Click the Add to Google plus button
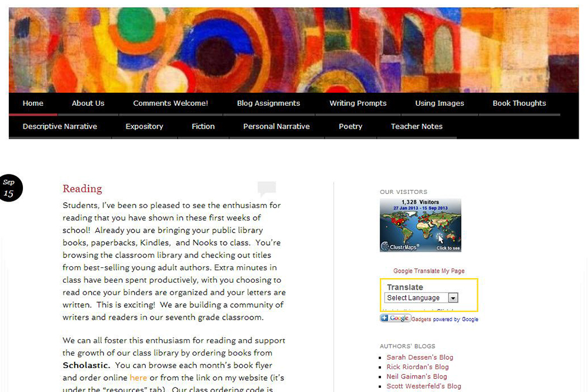The height and width of the screenshot is (392, 588). (x=395, y=318)
